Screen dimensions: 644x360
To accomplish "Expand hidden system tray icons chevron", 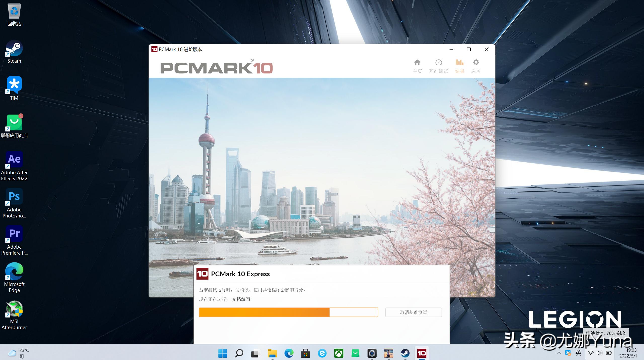I will tap(559, 353).
